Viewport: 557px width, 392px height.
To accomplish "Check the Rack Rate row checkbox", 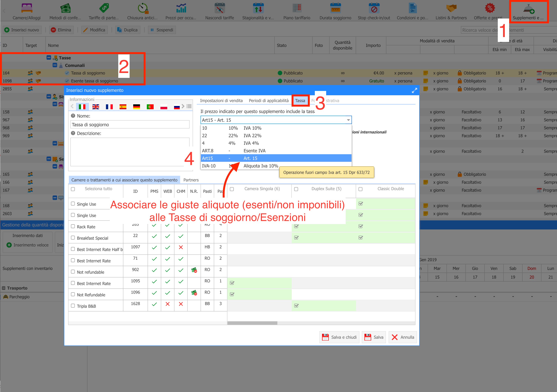I will (x=73, y=226).
